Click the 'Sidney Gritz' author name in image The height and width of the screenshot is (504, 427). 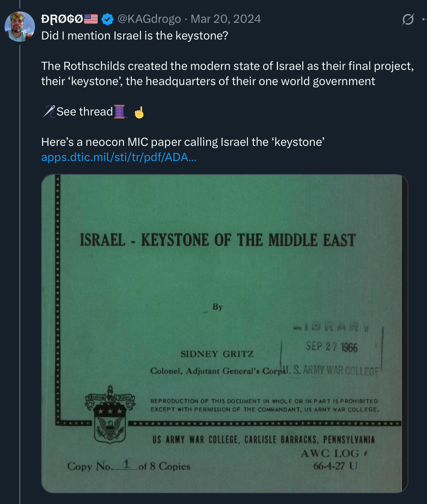[217, 354]
